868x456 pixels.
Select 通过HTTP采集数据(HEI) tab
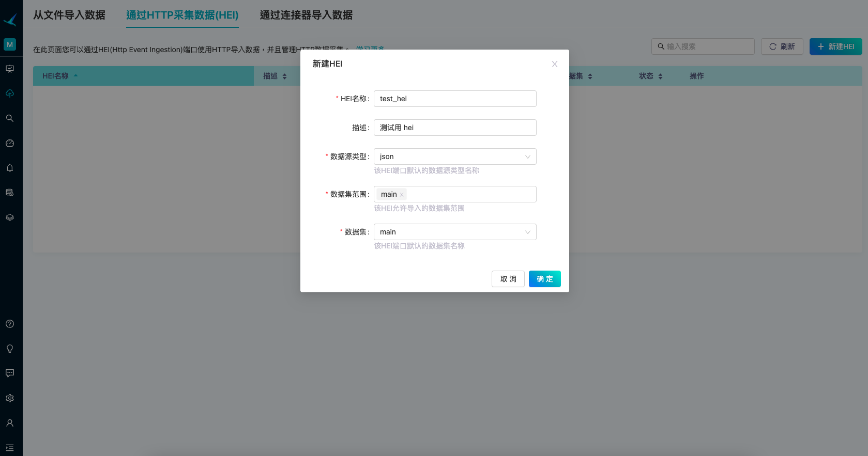(x=182, y=15)
